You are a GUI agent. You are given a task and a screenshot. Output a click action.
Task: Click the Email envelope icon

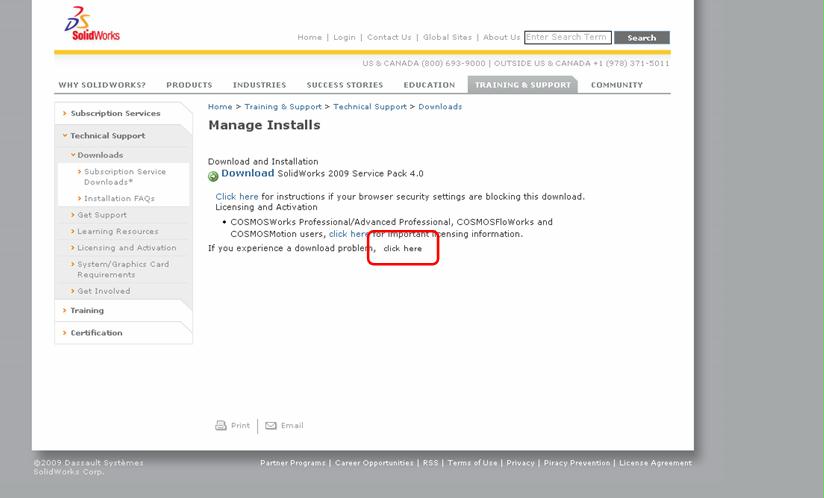[x=271, y=426]
